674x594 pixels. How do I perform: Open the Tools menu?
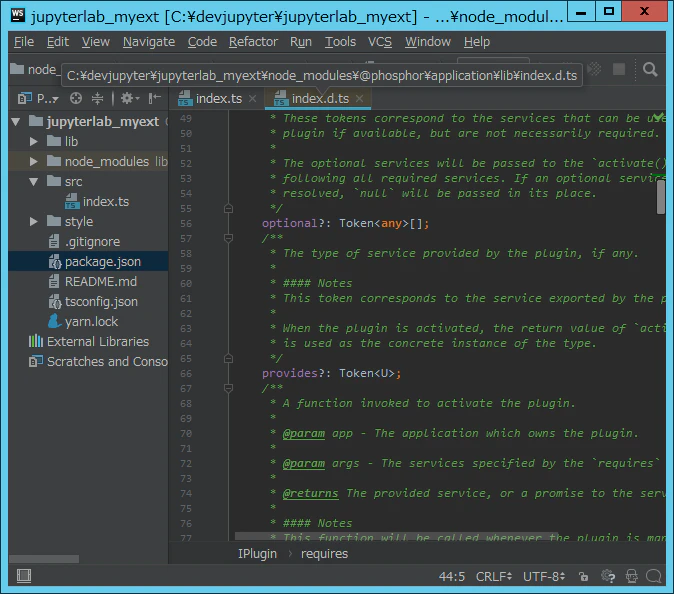pos(340,42)
